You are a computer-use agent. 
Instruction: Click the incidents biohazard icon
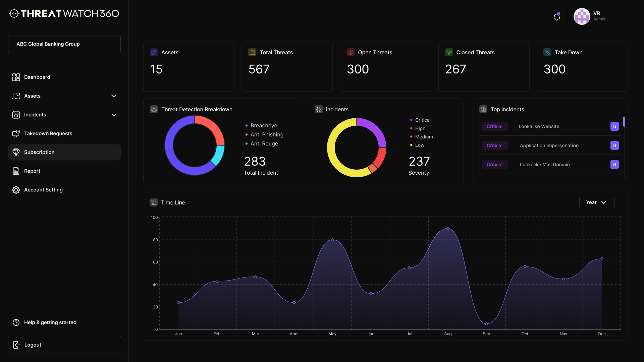[x=318, y=109]
